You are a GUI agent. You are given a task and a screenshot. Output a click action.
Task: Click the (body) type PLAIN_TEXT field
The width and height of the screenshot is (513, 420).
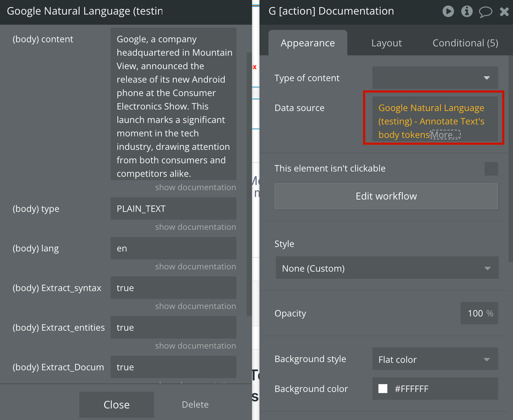(x=173, y=209)
